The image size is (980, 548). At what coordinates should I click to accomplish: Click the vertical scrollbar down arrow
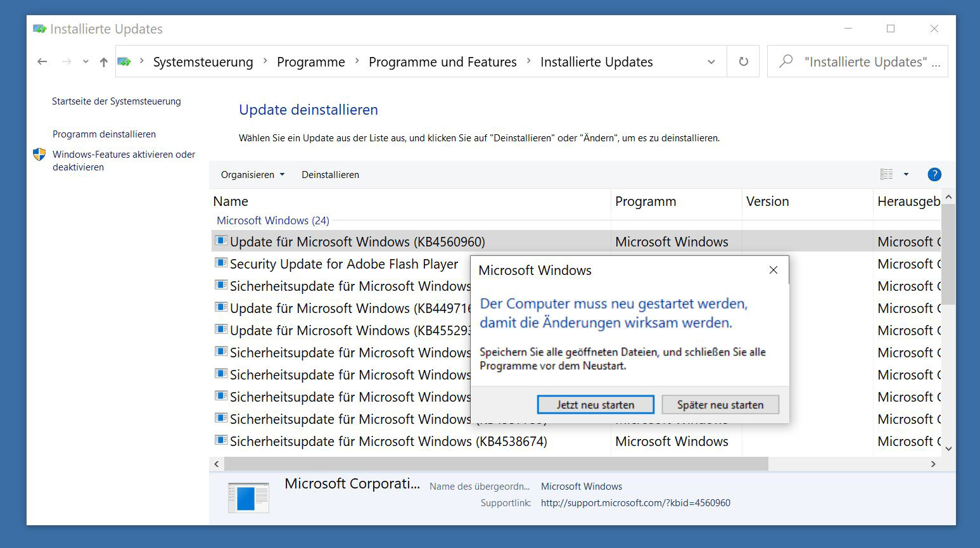(948, 449)
